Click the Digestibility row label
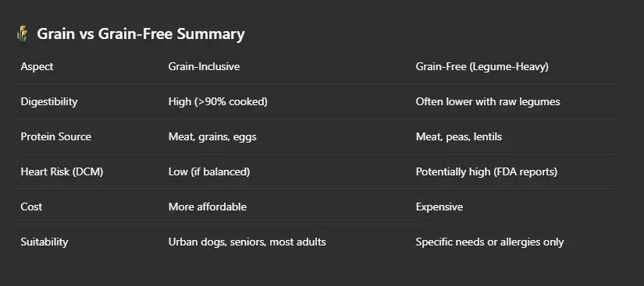The width and height of the screenshot is (644, 286). (49, 101)
